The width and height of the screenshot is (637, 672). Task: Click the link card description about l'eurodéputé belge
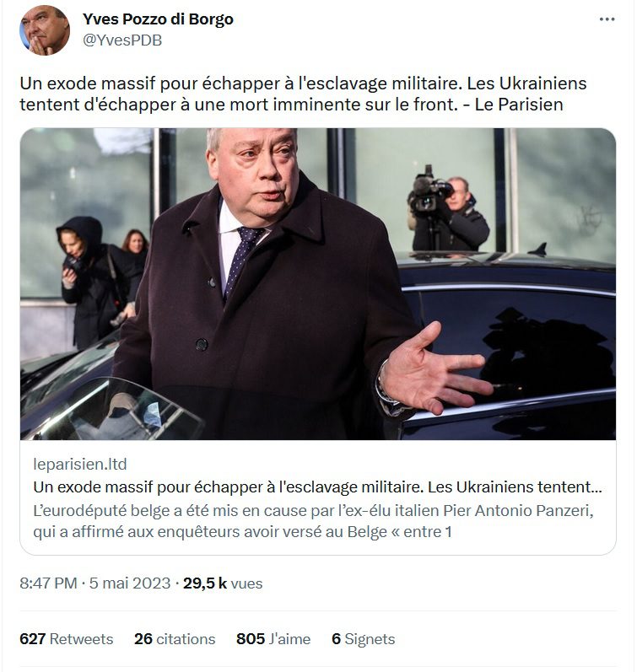click(314, 521)
